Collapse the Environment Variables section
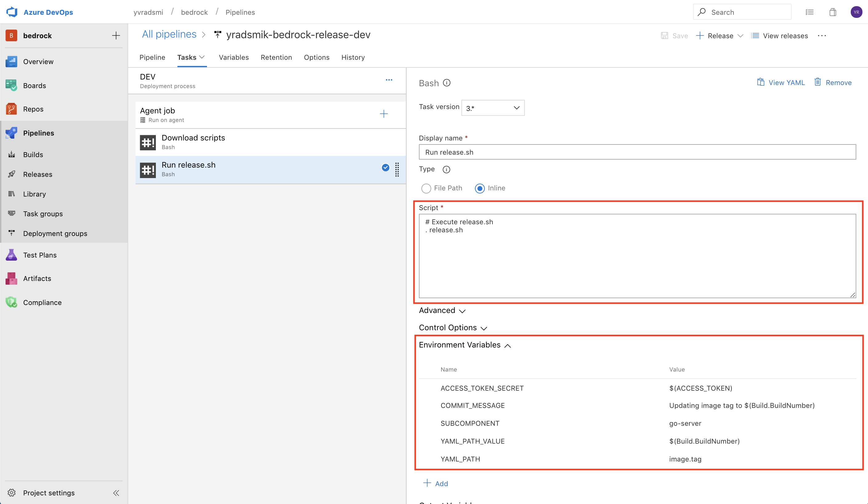868x504 pixels. [465, 345]
